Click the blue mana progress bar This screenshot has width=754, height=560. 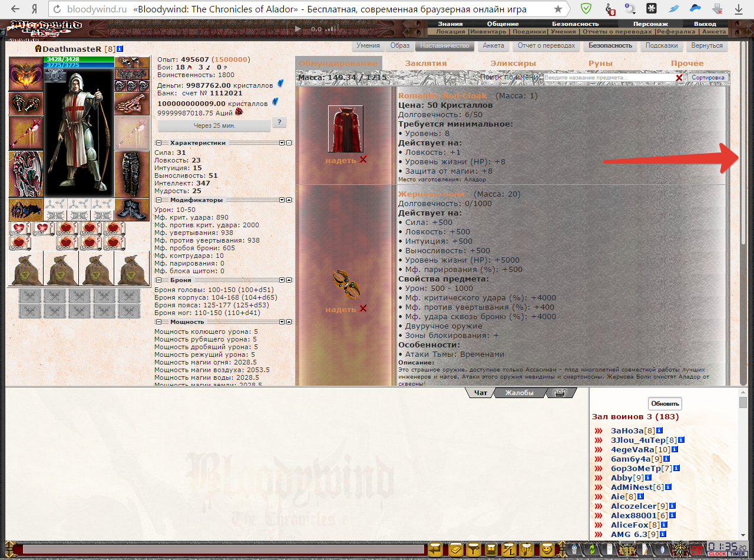tap(79, 65)
